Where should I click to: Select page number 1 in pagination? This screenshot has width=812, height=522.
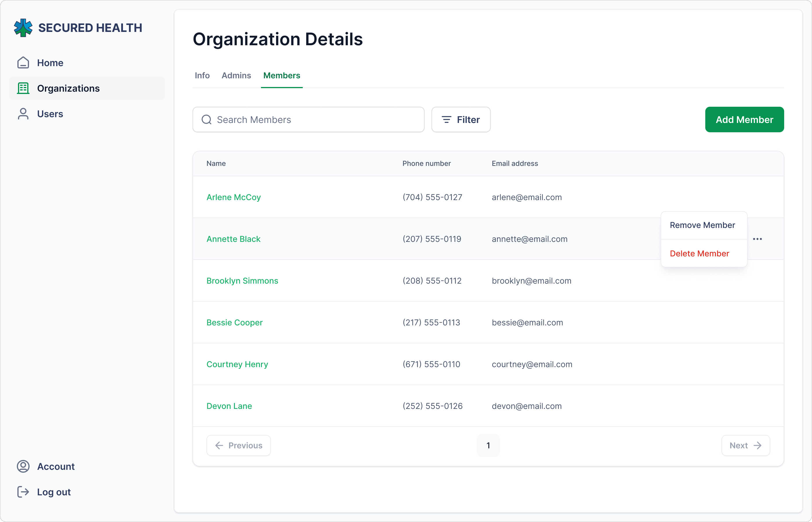pos(488,445)
